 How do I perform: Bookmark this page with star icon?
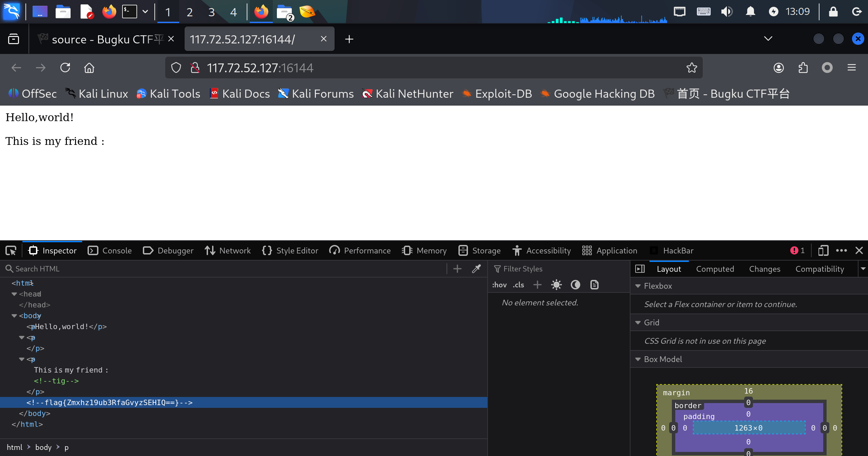(692, 68)
